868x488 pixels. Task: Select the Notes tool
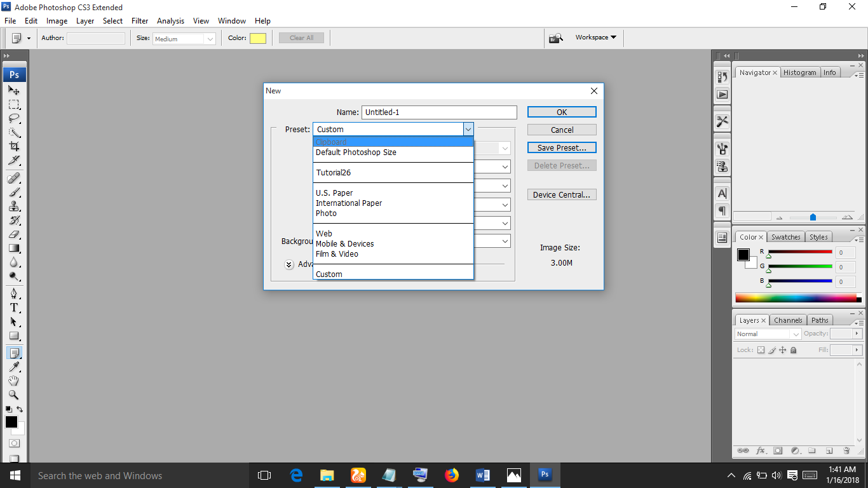14,353
